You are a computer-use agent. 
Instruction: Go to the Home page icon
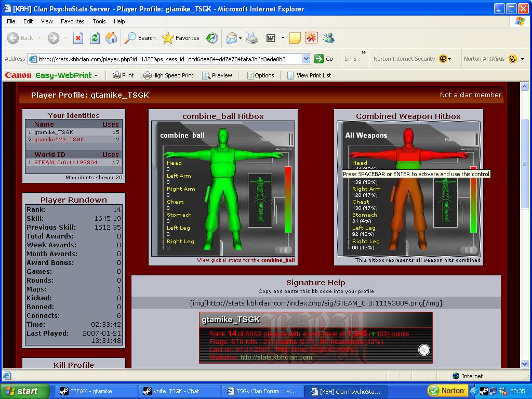tap(111, 38)
